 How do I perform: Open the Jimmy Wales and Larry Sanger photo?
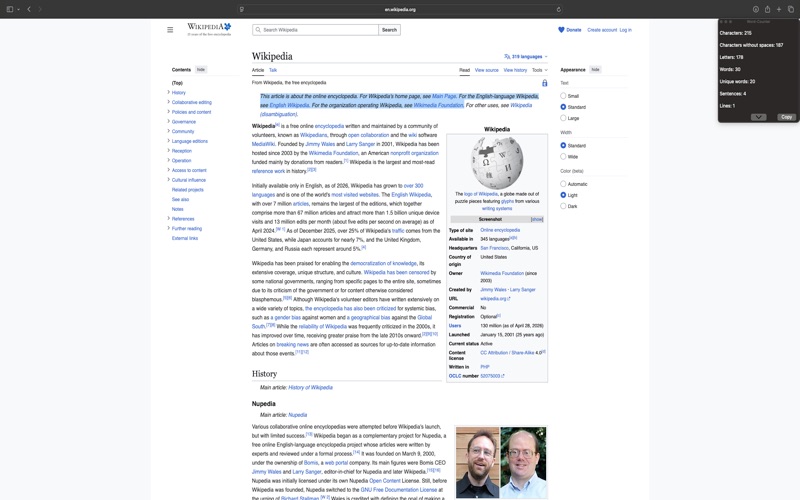[501, 462]
